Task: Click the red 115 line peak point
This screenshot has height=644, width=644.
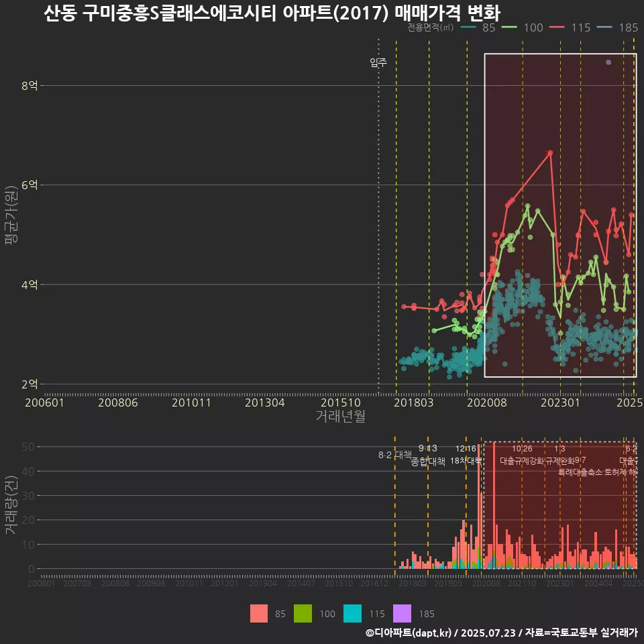Action: tap(550, 153)
